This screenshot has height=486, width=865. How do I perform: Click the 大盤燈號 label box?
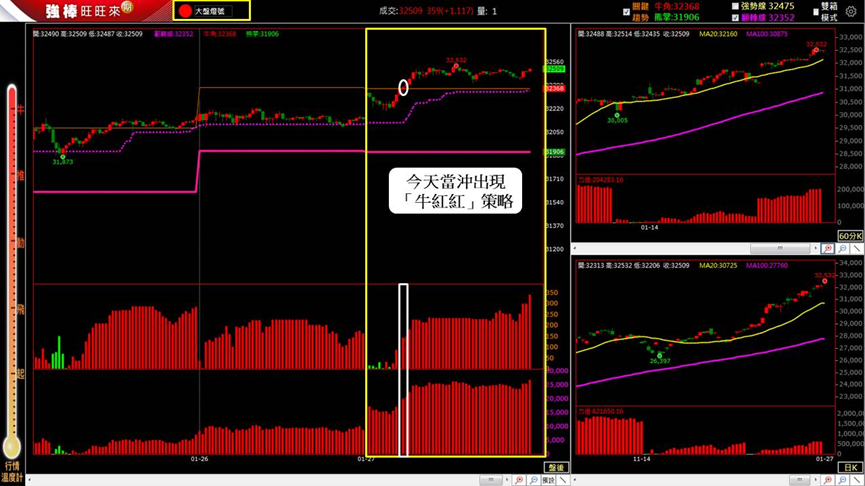point(212,11)
